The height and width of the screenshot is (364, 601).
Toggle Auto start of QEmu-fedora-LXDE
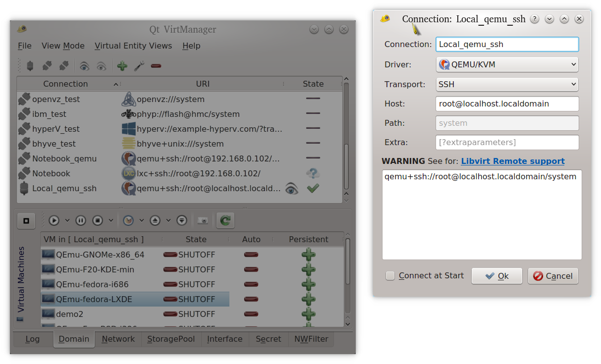point(251,299)
